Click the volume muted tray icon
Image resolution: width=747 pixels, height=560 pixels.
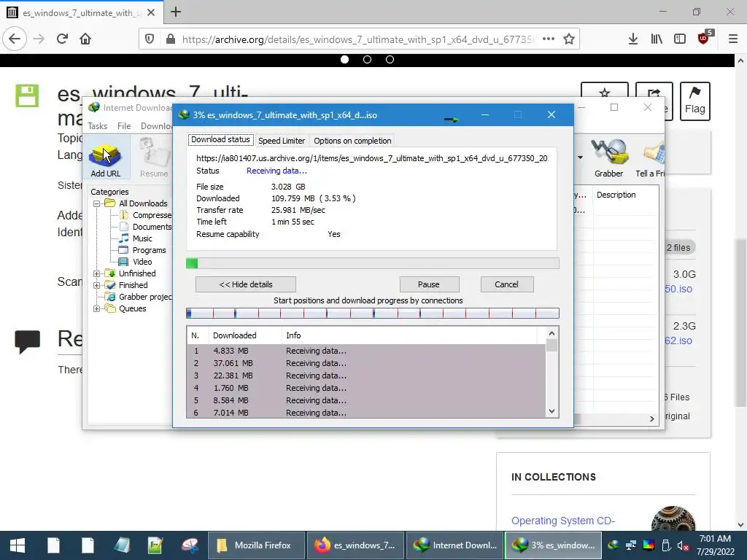[682, 545]
